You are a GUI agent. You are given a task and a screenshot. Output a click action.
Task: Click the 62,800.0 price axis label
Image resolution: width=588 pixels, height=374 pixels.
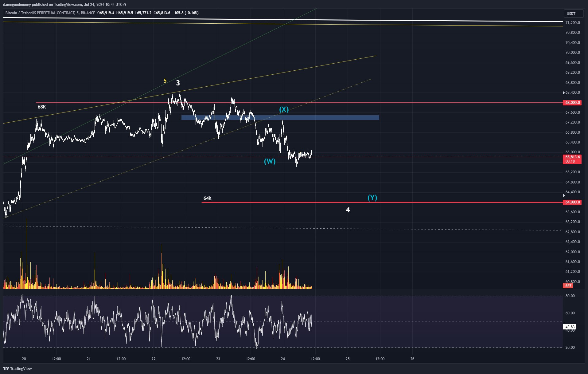[573, 232]
